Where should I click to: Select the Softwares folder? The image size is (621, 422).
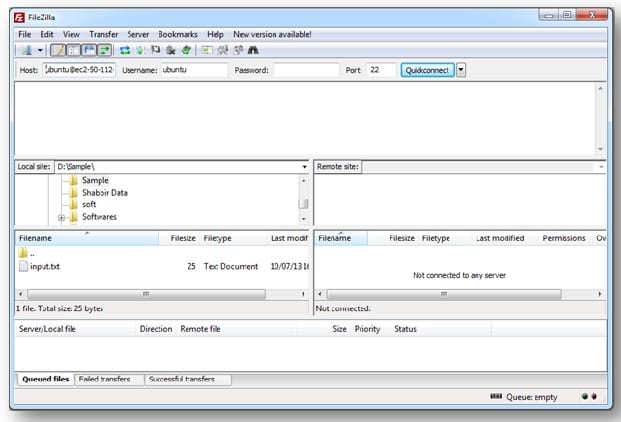pos(99,217)
